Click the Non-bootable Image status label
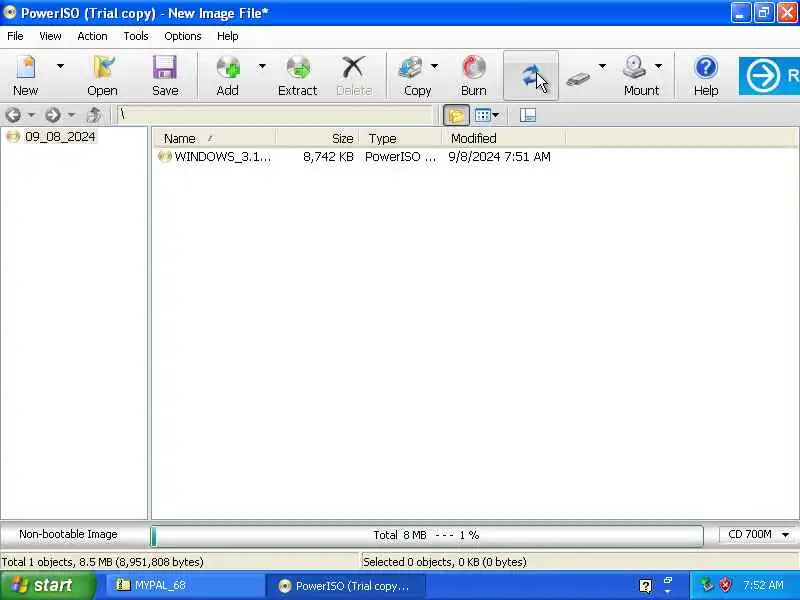 [68, 534]
